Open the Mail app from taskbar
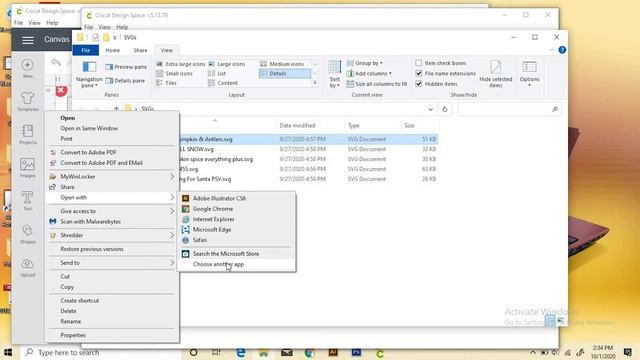The width and height of the screenshot is (640, 360). [287, 352]
